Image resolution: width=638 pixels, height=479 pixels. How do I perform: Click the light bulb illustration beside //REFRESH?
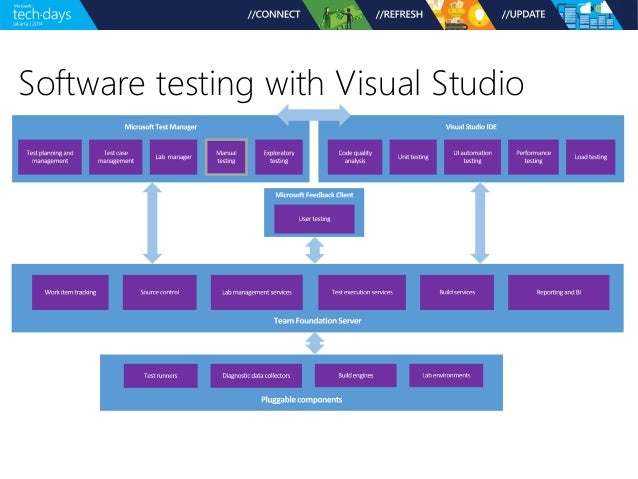click(x=463, y=15)
